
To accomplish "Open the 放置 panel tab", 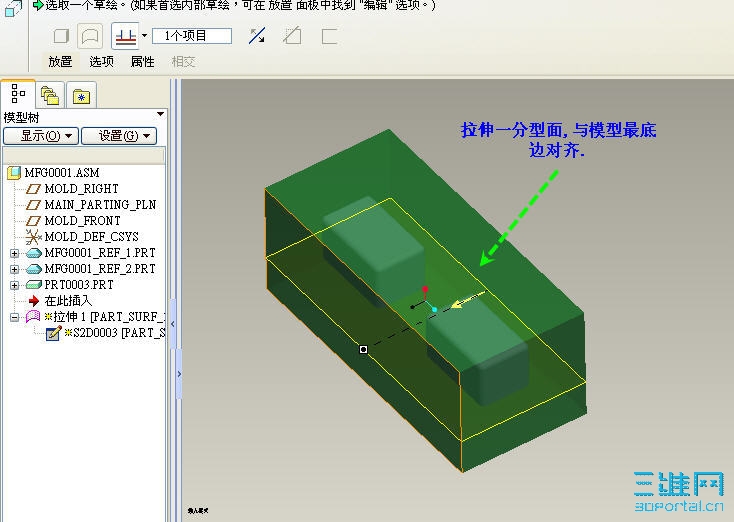I will pyautogui.click(x=60, y=61).
